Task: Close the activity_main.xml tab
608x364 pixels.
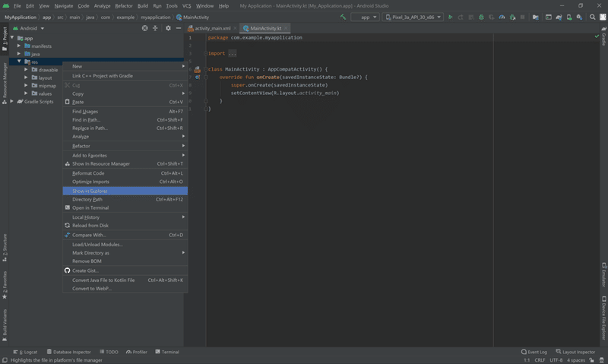Action: pyautogui.click(x=235, y=28)
